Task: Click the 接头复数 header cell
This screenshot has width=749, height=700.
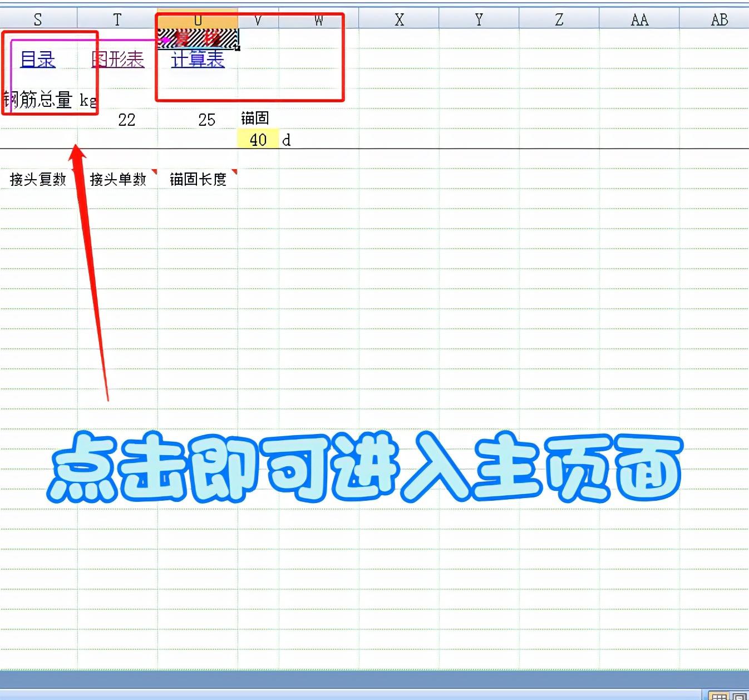Action: click(38, 179)
